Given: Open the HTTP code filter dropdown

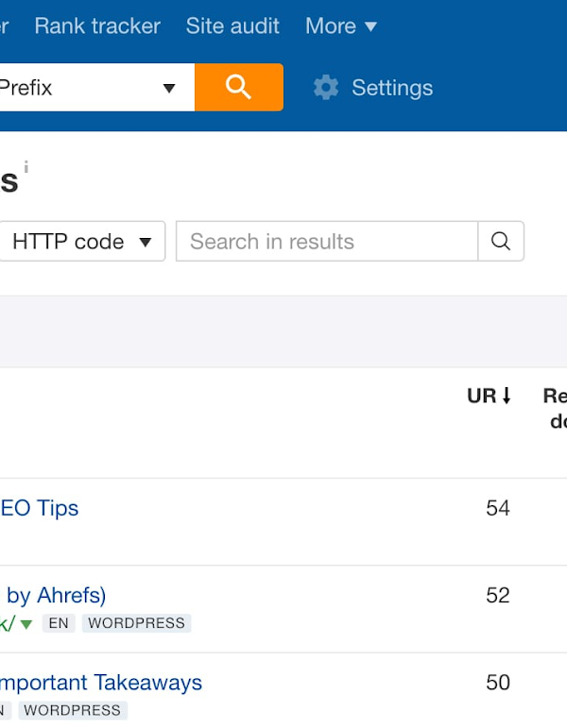Looking at the screenshot, I should [x=82, y=242].
